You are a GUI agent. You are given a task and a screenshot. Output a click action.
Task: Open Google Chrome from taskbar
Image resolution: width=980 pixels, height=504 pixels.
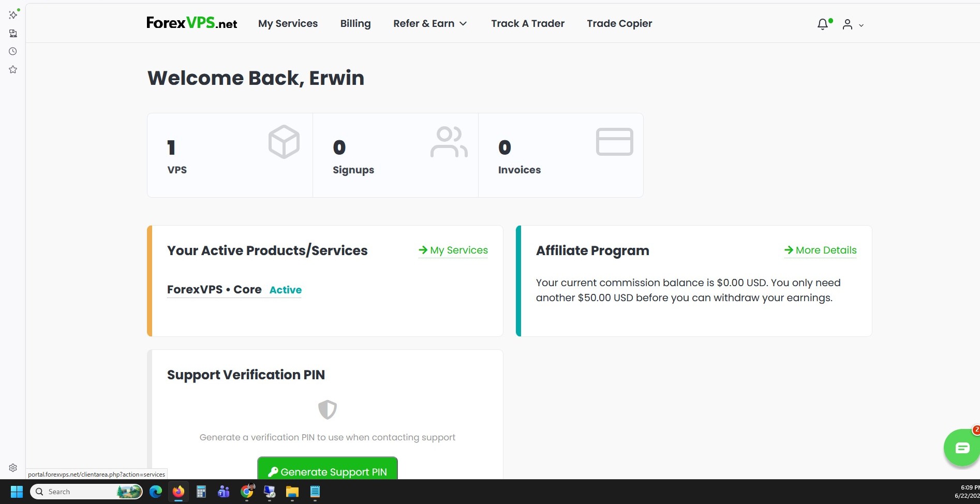click(x=247, y=492)
